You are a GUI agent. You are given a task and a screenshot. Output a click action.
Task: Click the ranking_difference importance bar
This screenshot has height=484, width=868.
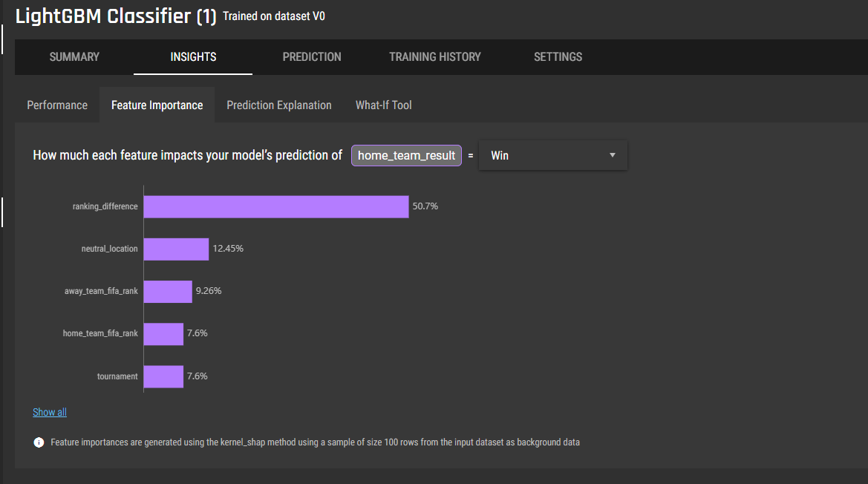276,206
